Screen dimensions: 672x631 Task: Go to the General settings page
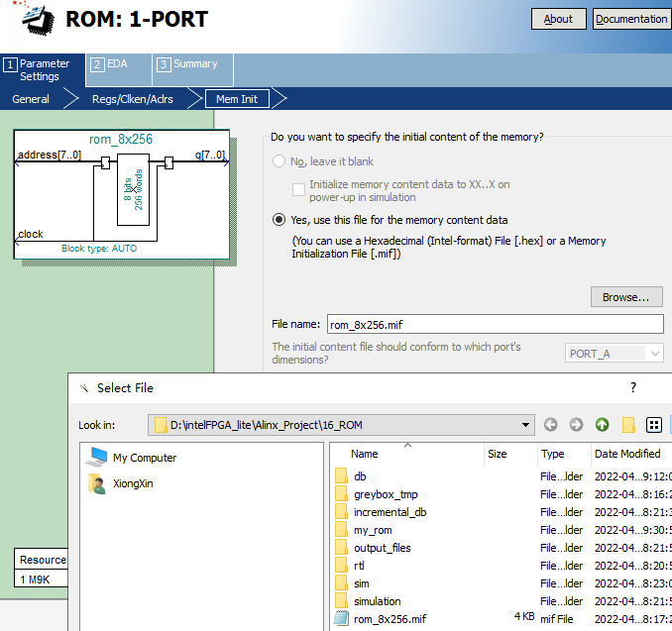click(x=31, y=99)
